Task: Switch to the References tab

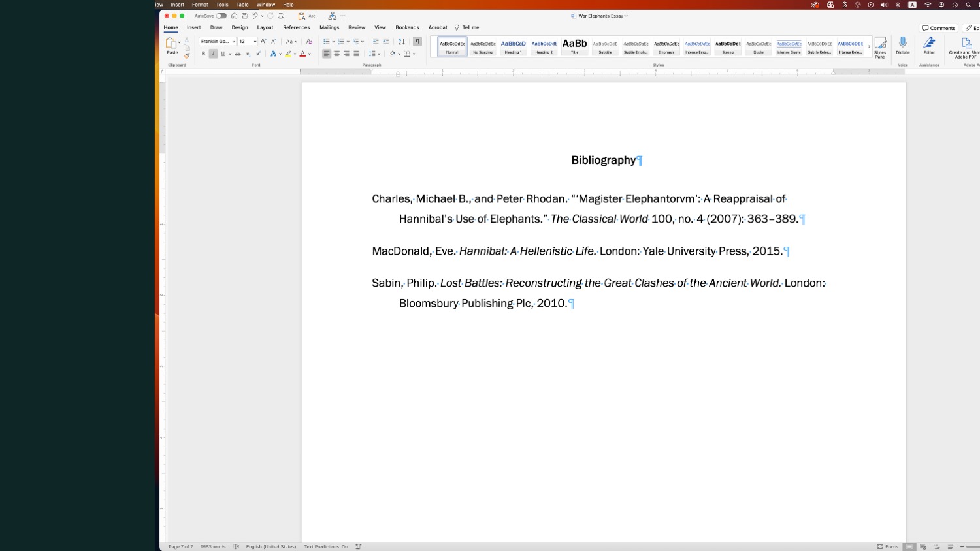Action: [x=296, y=28]
